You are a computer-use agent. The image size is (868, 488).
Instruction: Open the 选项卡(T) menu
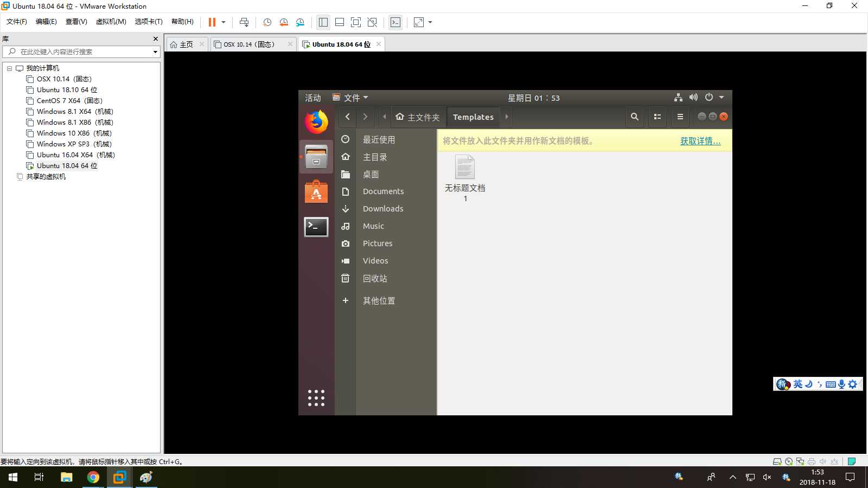coord(149,22)
